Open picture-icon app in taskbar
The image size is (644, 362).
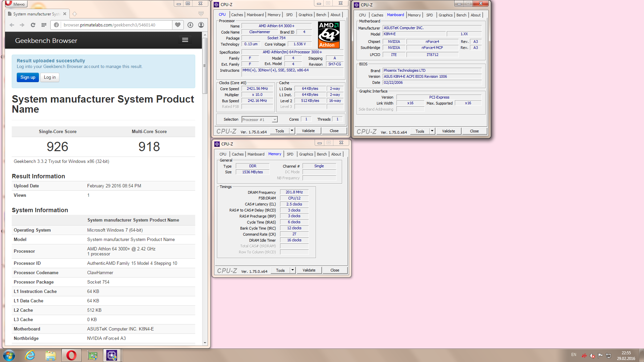pos(92,355)
